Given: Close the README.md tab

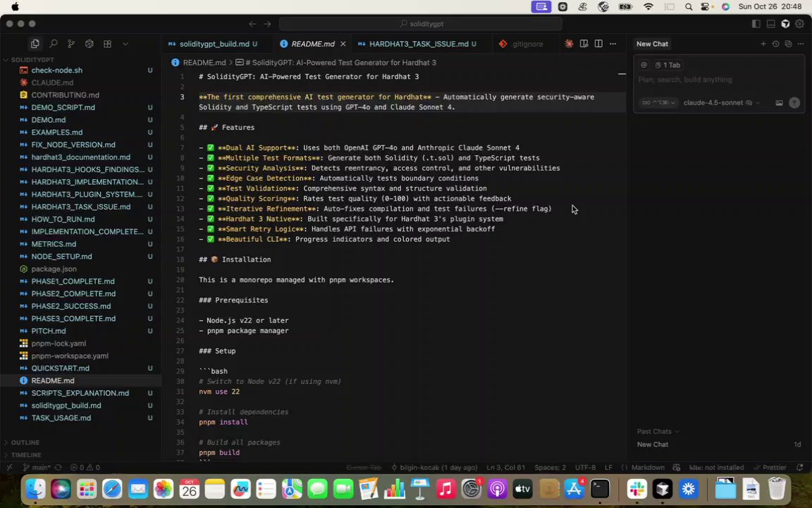Looking at the screenshot, I should click(x=343, y=44).
